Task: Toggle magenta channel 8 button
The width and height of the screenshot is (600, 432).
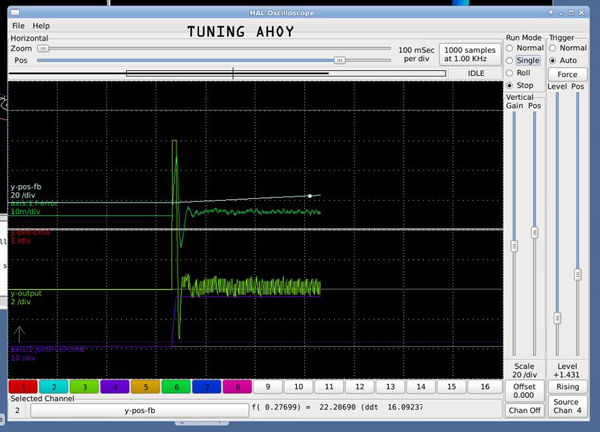Action: (238, 386)
